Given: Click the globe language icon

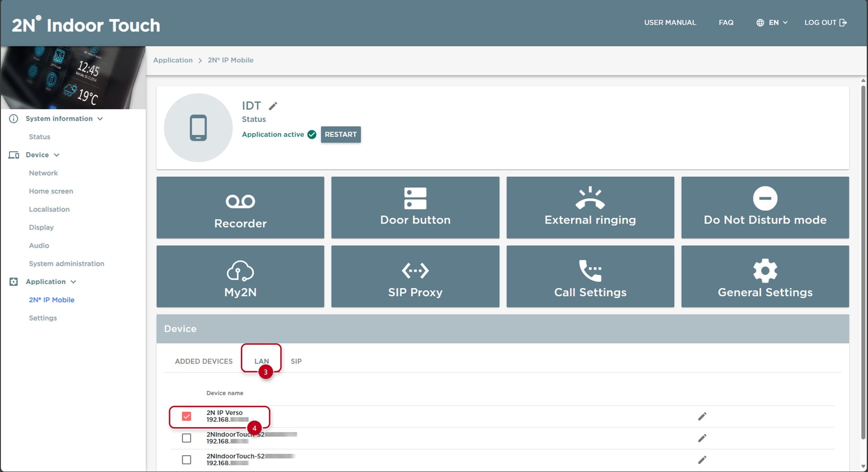Looking at the screenshot, I should coord(760,23).
